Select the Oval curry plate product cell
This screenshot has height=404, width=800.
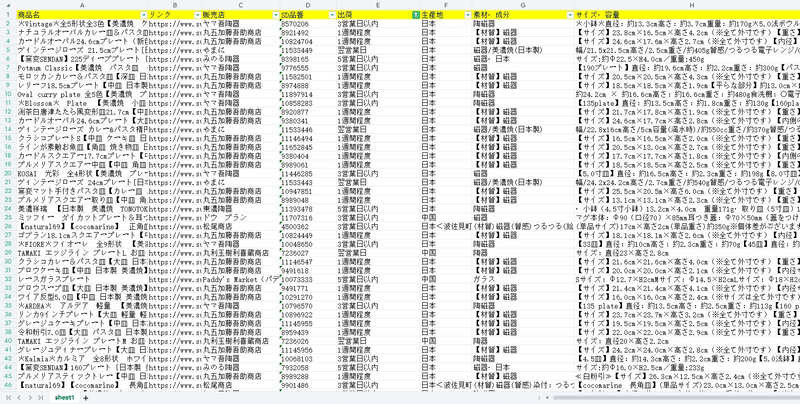click(x=83, y=94)
